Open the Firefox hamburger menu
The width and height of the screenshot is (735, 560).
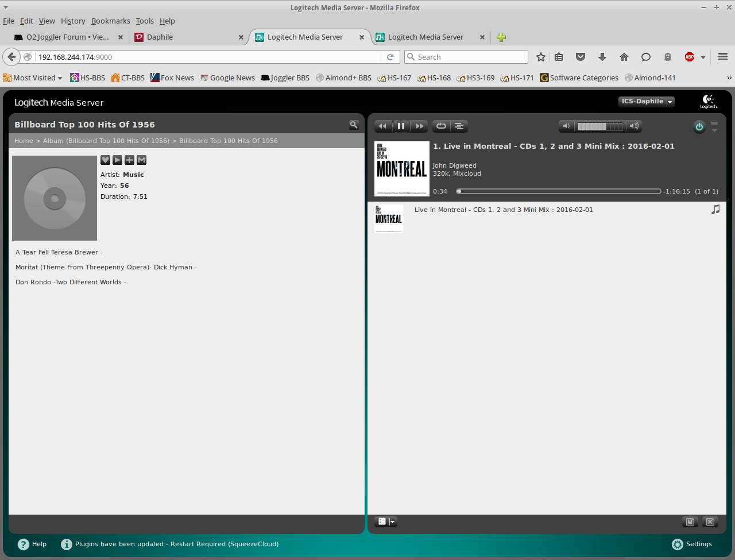(723, 57)
